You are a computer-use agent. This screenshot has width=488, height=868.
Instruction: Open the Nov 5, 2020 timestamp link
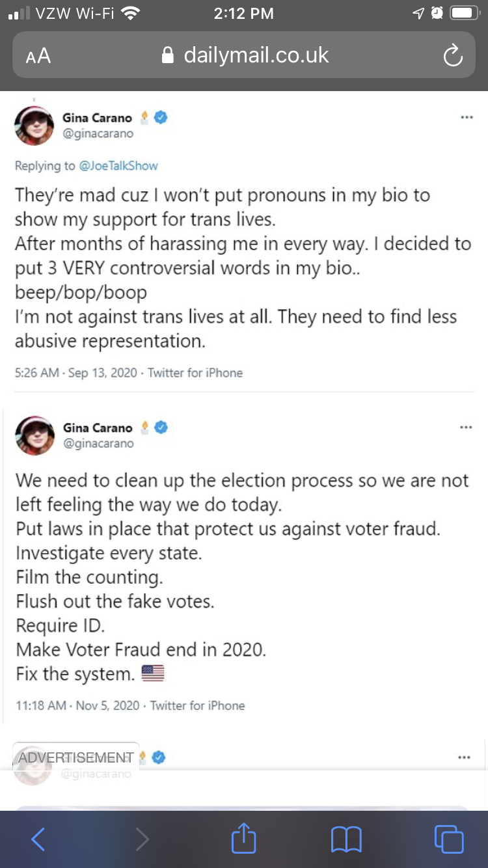(x=107, y=705)
